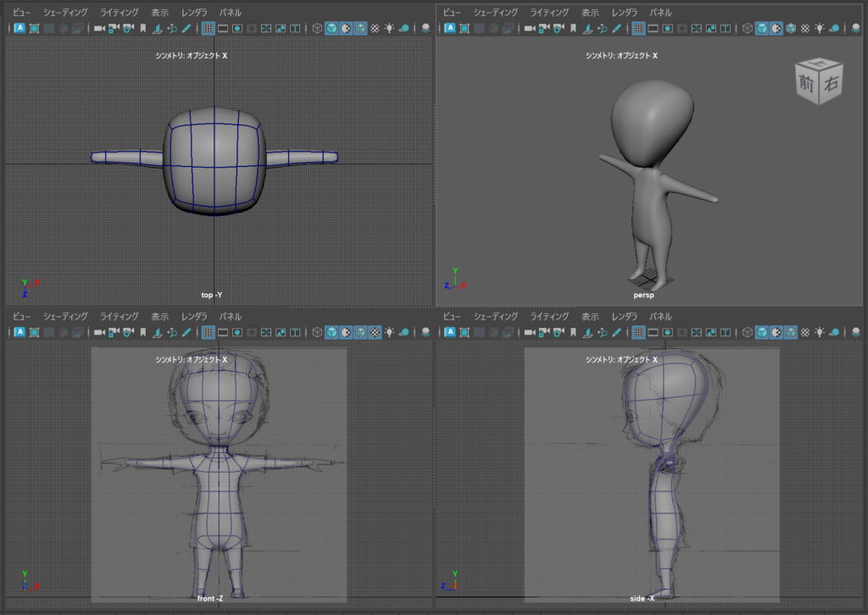Click the Select Camera icon in the top view panel
The width and height of the screenshot is (868, 615).
pos(99,28)
